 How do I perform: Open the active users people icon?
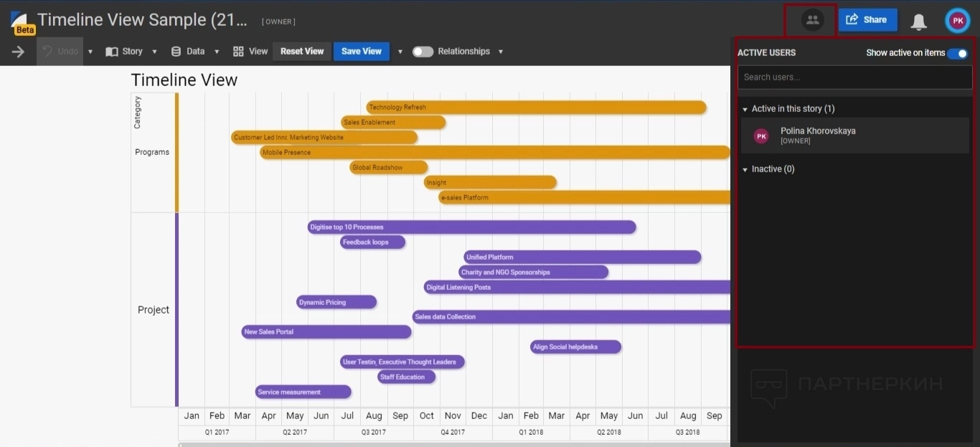point(812,20)
